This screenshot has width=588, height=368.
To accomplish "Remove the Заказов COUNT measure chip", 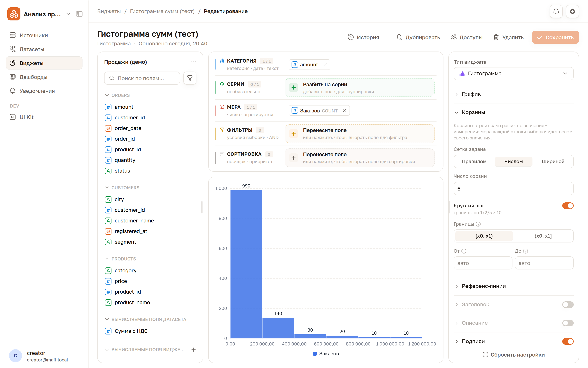I will [x=345, y=110].
